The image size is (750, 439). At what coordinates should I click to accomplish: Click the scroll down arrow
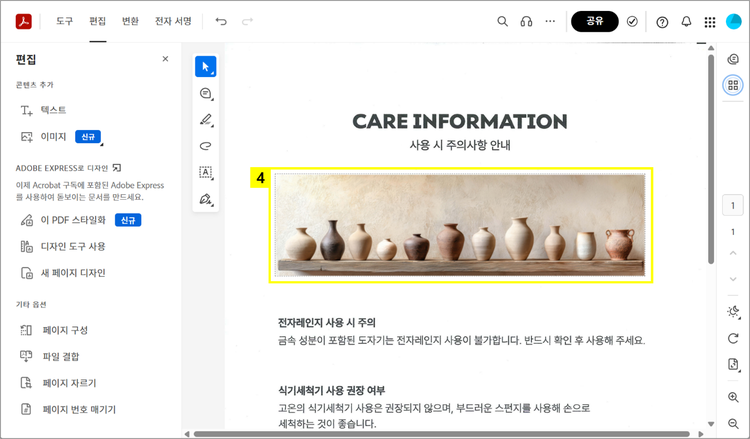pyautogui.click(x=711, y=424)
